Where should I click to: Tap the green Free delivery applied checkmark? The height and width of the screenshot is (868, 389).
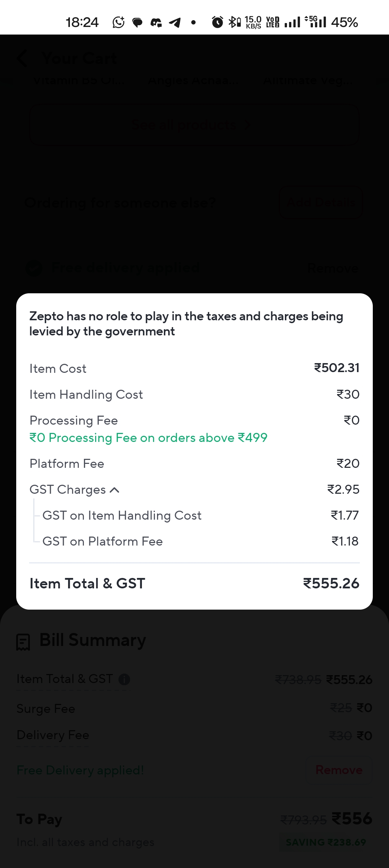click(34, 268)
